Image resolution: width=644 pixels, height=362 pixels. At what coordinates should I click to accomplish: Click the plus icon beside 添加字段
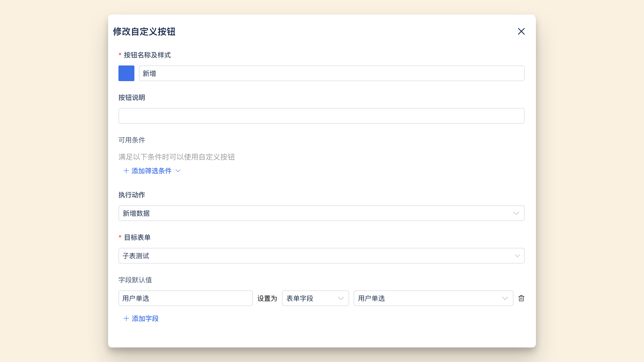pos(125,318)
